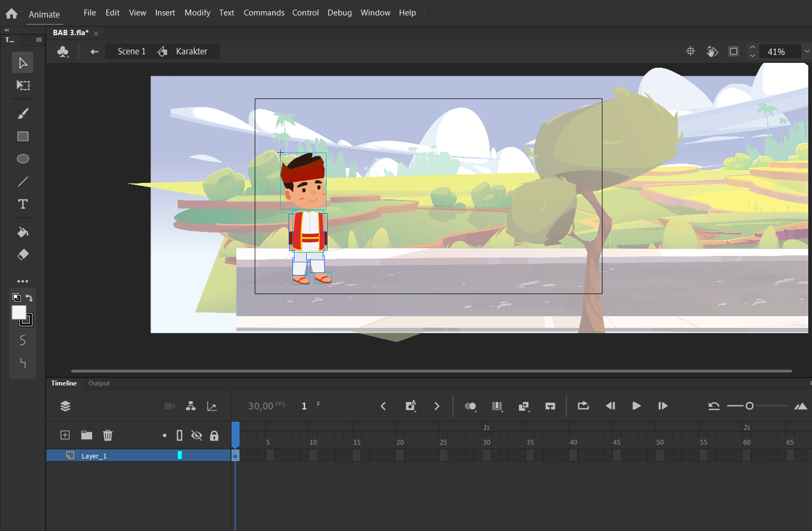The width and height of the screenshot is (812, 531).
Task: Expand the tools panel double arrows
Action: point(7,30)
